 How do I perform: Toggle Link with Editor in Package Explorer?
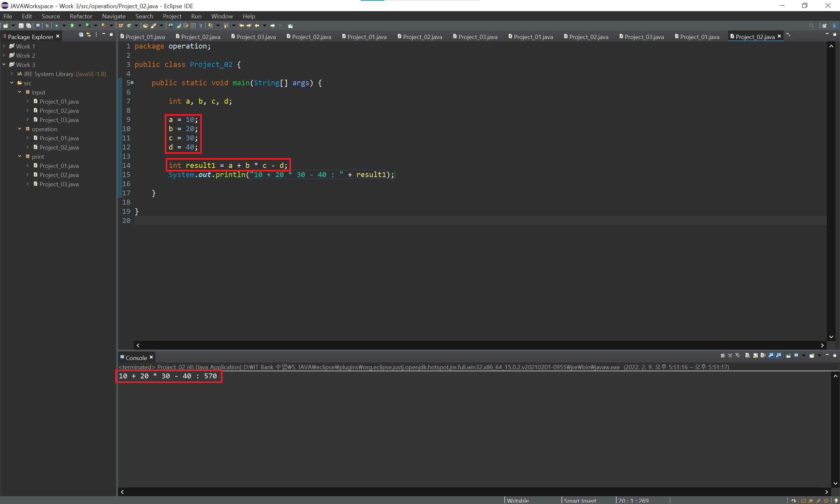[x=89, y=35]
